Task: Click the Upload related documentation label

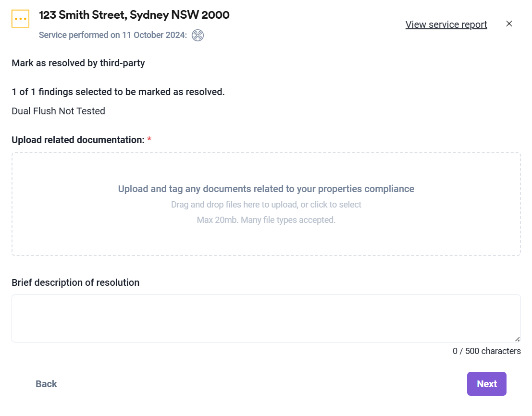Action: (x=78, y=140)
